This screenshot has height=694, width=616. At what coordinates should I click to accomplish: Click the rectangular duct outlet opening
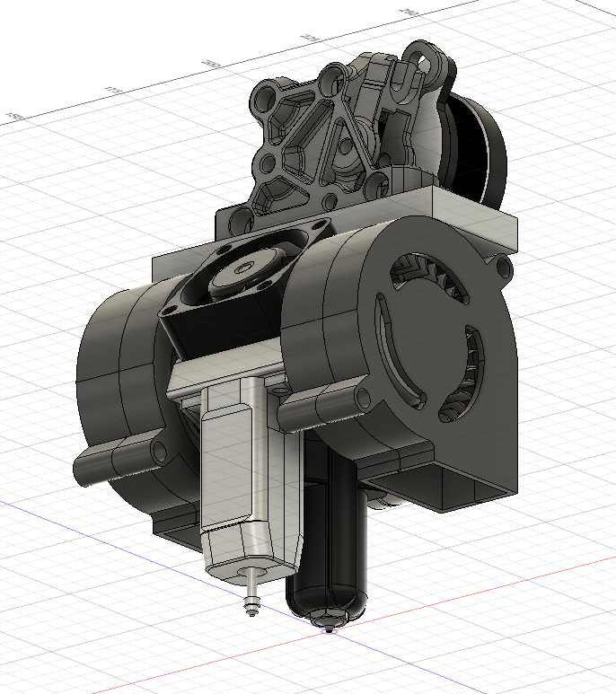(x=467, y=489)
